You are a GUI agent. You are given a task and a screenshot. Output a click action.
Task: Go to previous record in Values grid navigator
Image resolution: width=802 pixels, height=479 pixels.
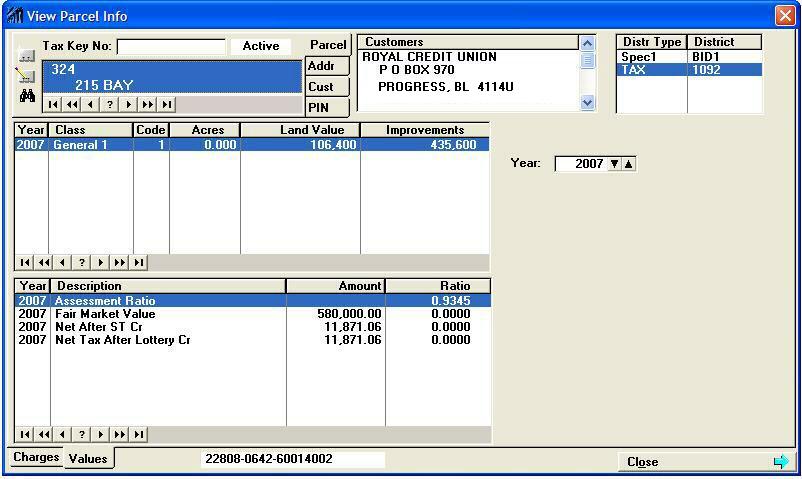pos(62,435)
